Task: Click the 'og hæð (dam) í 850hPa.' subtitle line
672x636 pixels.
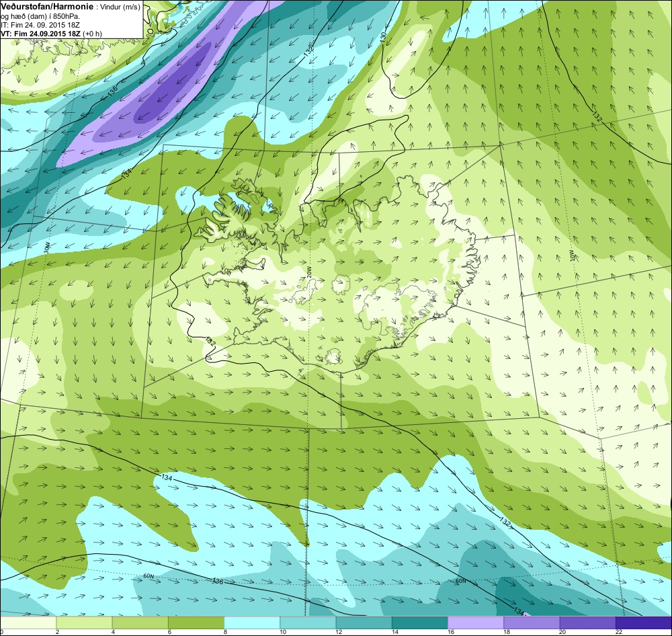Action: (x=41, y=17)
